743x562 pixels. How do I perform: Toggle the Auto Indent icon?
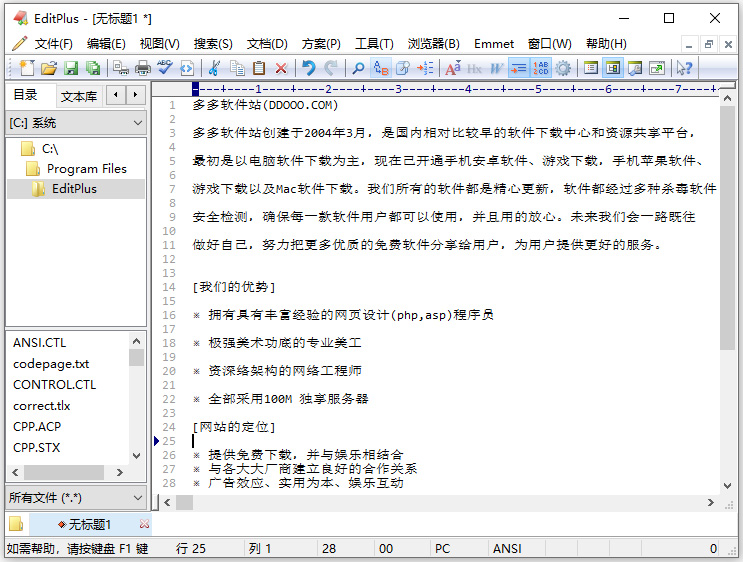[x=518, y=68]
